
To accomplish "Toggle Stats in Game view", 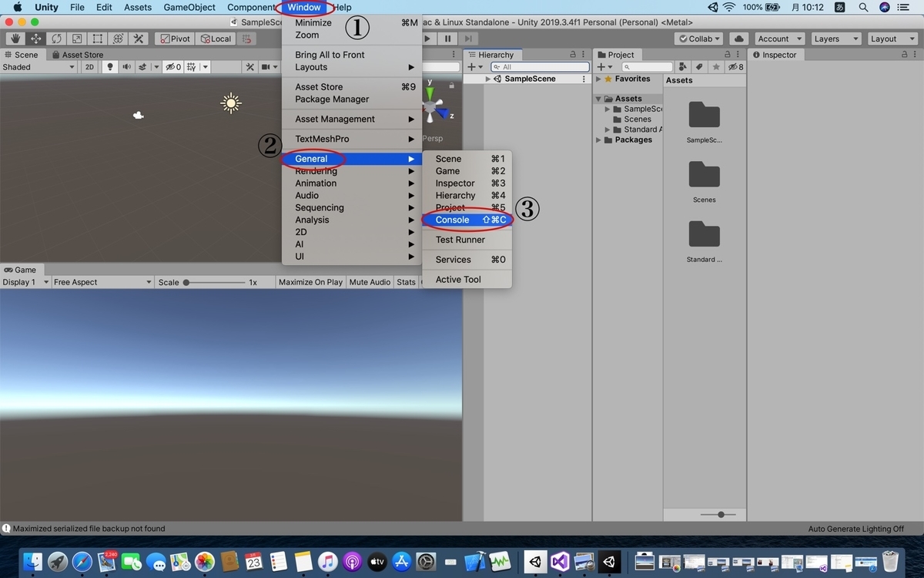I will pyautogui.click(x=406, y=282).
